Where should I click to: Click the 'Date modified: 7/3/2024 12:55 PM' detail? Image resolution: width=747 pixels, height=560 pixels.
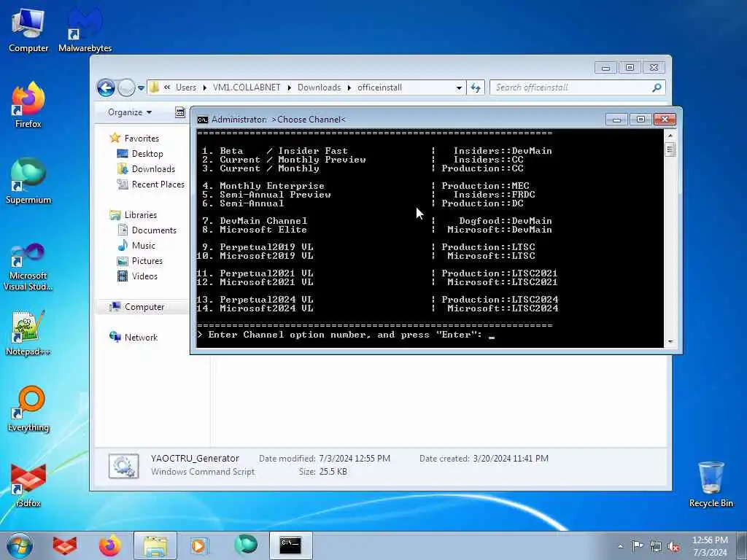[x=325, y=459]
